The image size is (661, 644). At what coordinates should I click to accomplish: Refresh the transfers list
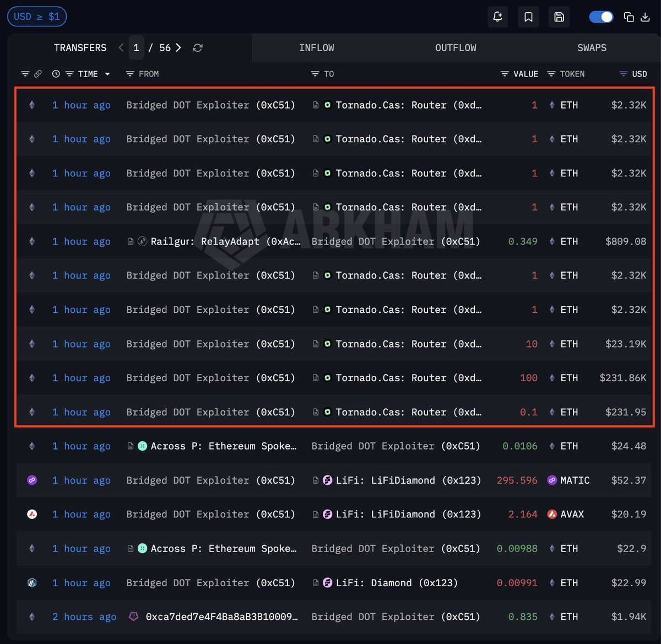tap(197, 48)
